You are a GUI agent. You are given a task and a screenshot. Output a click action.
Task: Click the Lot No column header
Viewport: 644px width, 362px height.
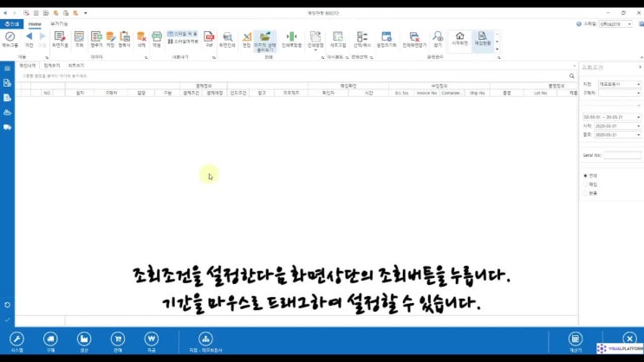pyautogui.click(x=540, y=94)
